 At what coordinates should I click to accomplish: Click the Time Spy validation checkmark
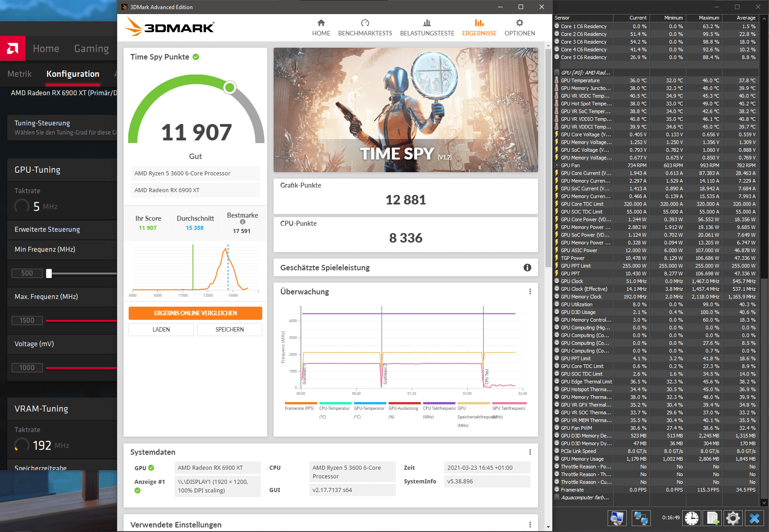click(x=196, y=57)
